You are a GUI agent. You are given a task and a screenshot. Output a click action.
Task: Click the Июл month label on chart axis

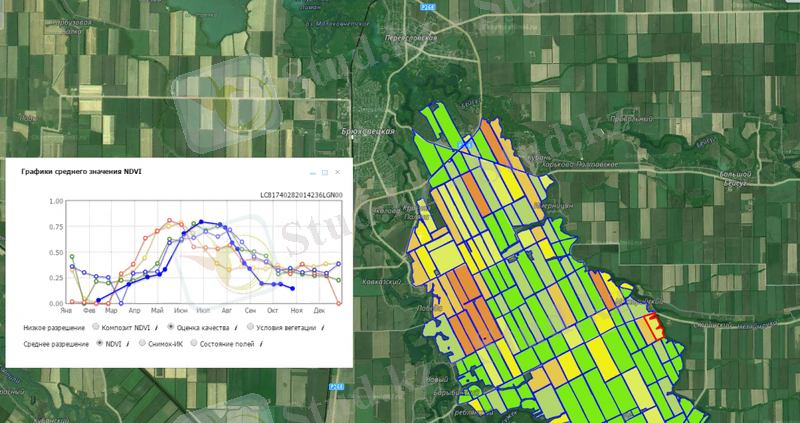tap(203, 310)
